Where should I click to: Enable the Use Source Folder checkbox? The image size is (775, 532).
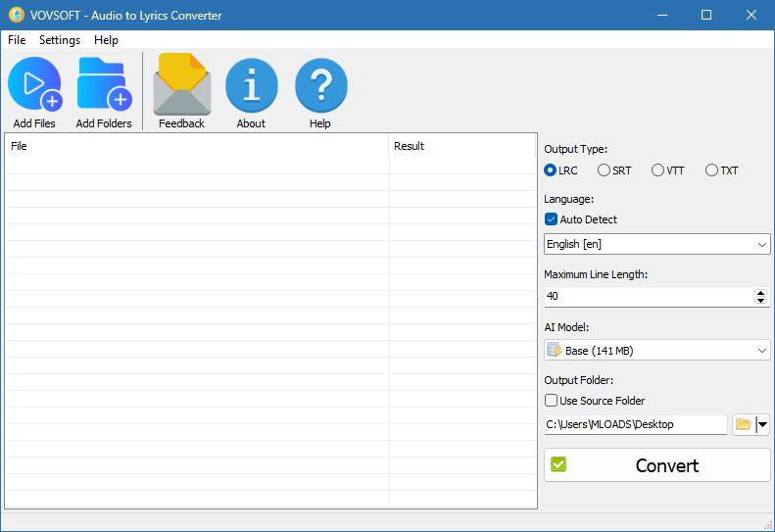coord(551,400)
